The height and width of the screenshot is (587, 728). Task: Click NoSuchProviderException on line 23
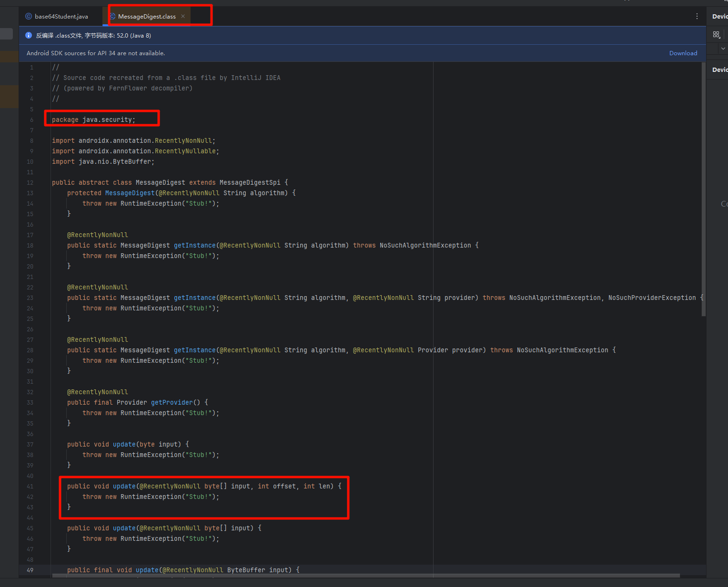pyautogui.click(x=652, y=298)
